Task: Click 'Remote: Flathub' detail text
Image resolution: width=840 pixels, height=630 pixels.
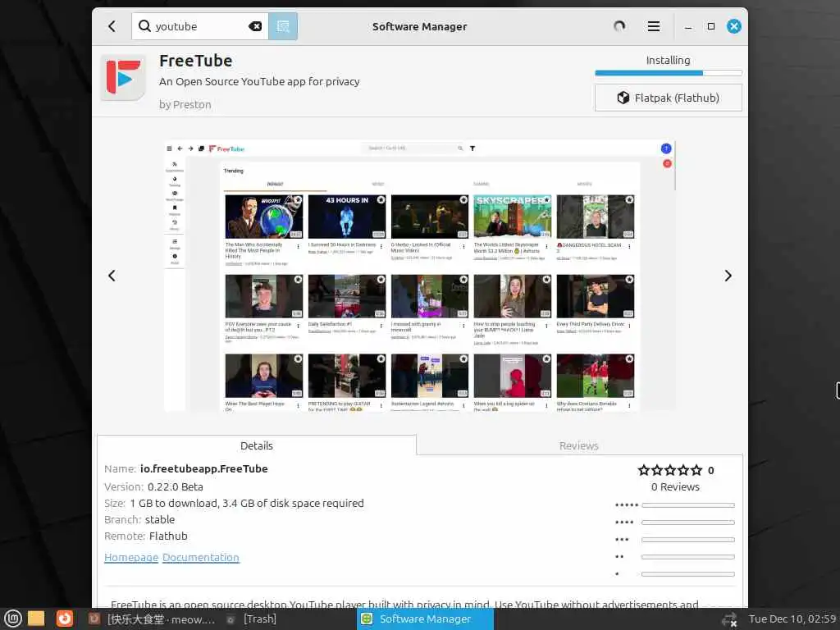Action: pyautogui.click(x=146, y=536)
